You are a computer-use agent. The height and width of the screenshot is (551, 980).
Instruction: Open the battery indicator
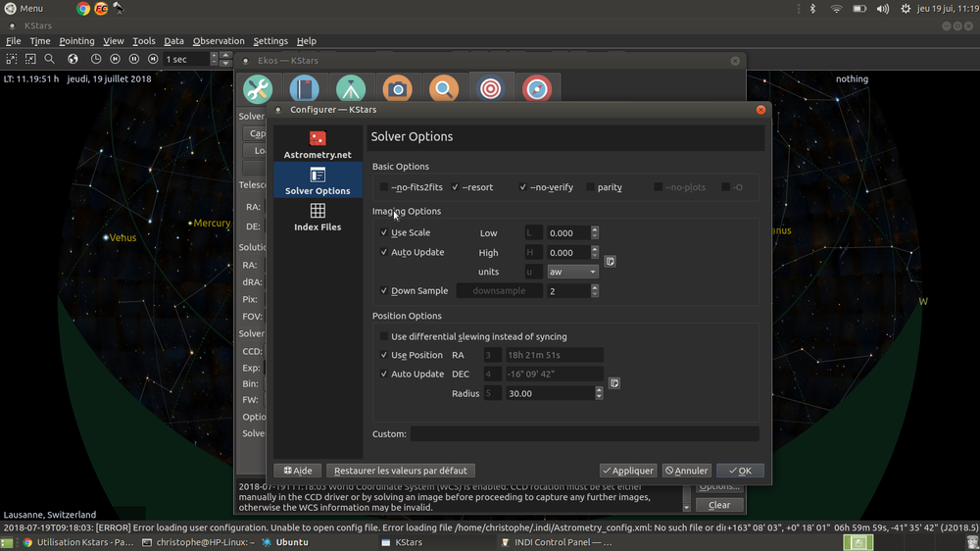[860, 9]
